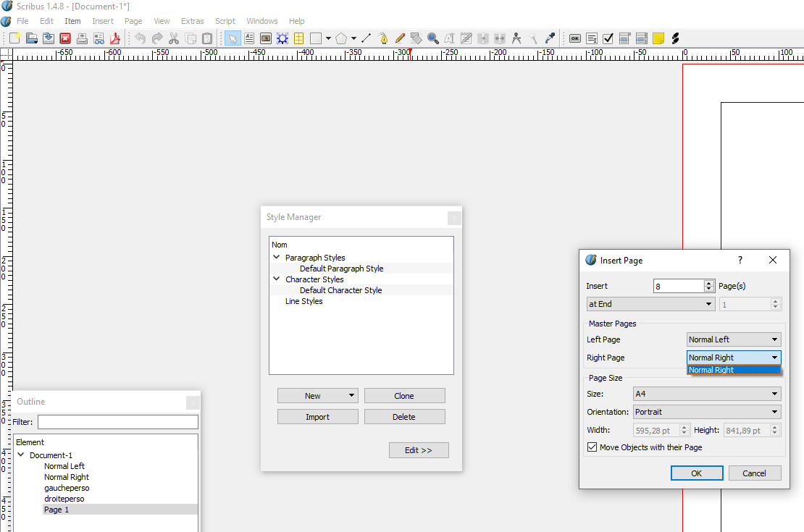Select the Insert Image Frame tool
Image resolution: width=804 pixels, height=532 pixels.
pyautogui.click(x=266, y=38)
